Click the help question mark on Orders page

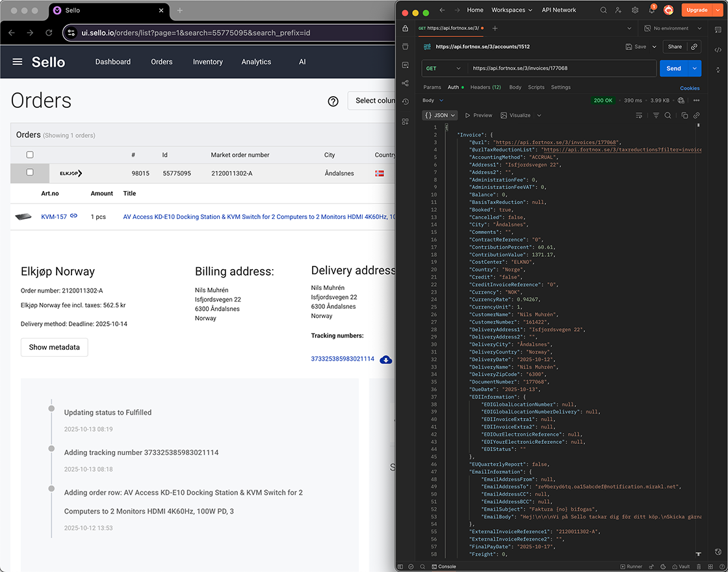pos(333,101)
